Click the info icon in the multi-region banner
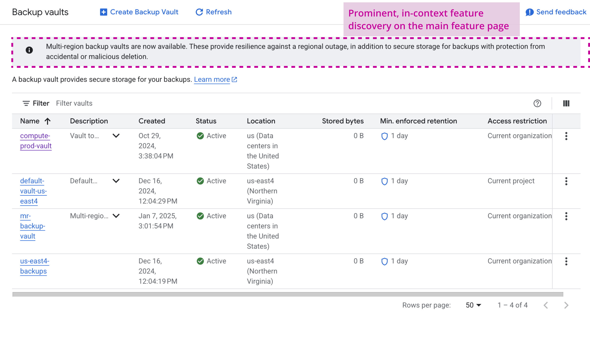The height and width of the screenshot is (364, 590). click(30, 50)
